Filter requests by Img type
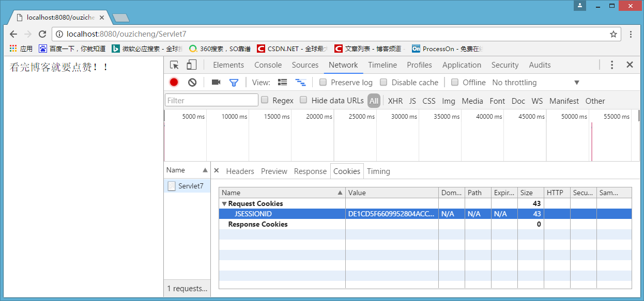 pos(449,101)
